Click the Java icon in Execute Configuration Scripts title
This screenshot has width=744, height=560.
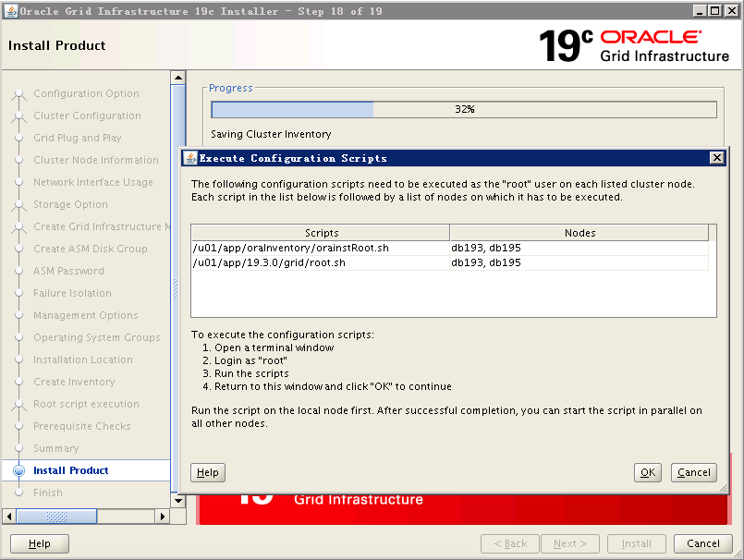190,158
